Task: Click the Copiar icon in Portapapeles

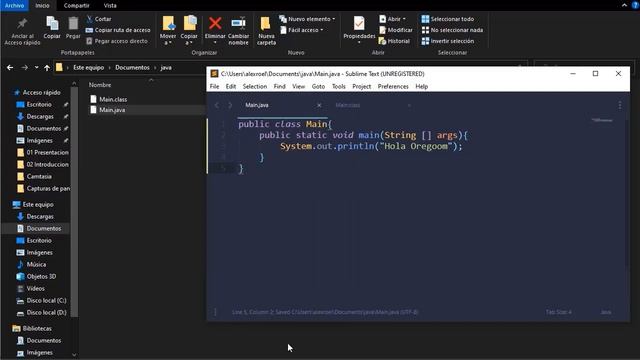Action: [x=52, y=24]
